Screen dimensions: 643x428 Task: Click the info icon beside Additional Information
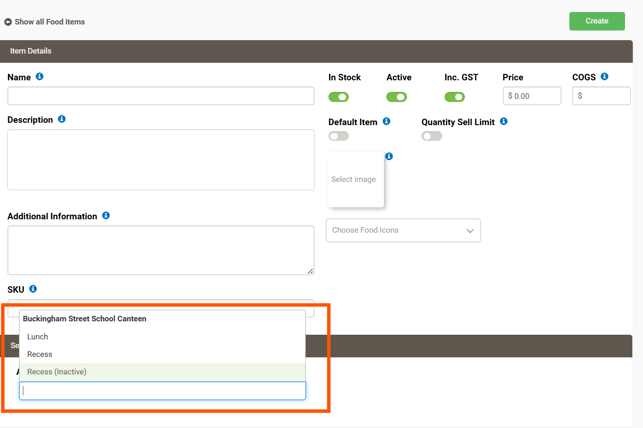(106, 216)
